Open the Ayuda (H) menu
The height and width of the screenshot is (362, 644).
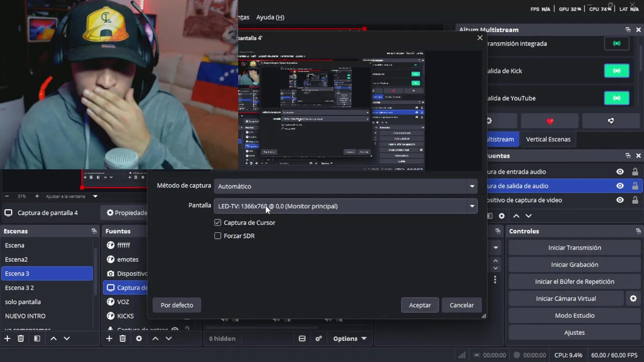[x=270, y=17]
